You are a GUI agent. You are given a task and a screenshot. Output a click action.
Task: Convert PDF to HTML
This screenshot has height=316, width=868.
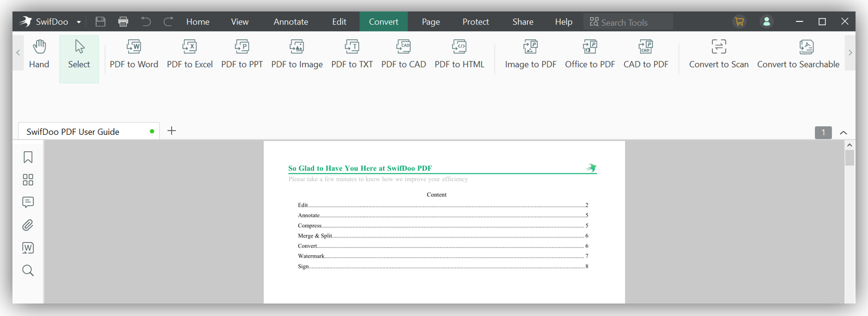coord(459,54)
